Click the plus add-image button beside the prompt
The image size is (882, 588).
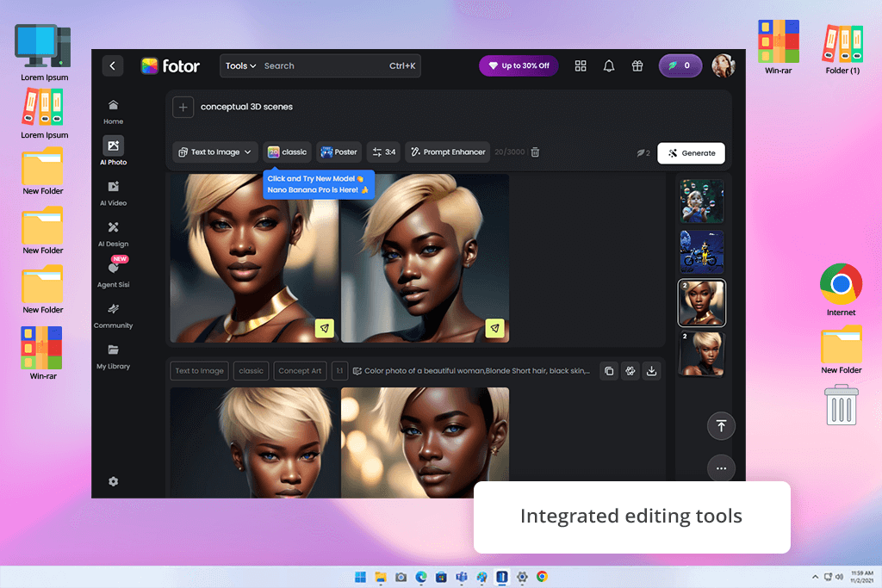(183, 107)
